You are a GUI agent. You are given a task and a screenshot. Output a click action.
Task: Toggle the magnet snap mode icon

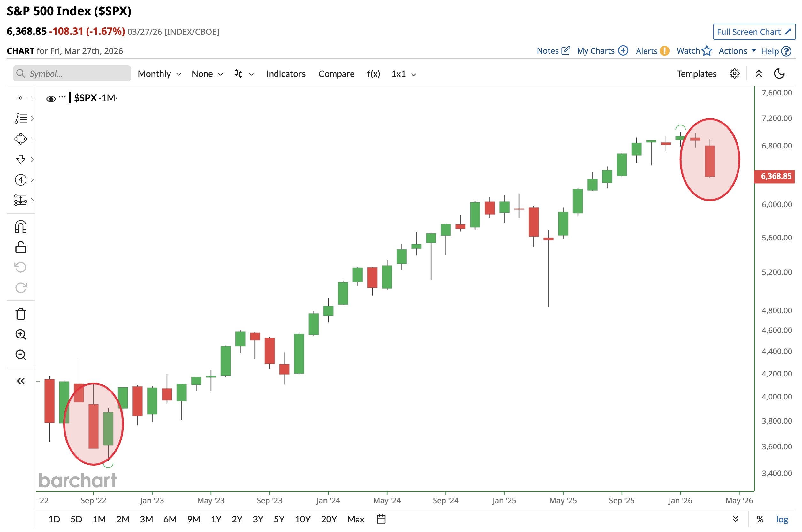tap(20, 227)
